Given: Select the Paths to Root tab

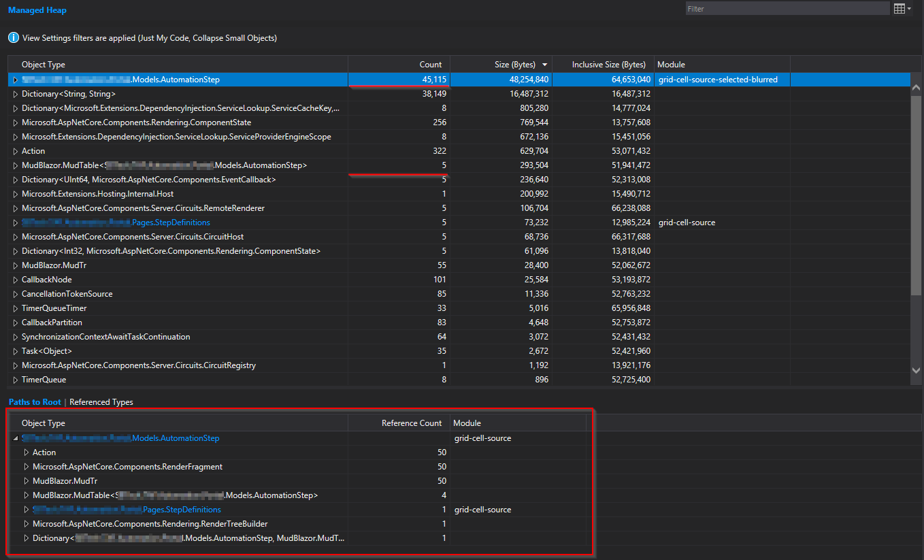Looking at the screenshot, I should click(34, 401).
